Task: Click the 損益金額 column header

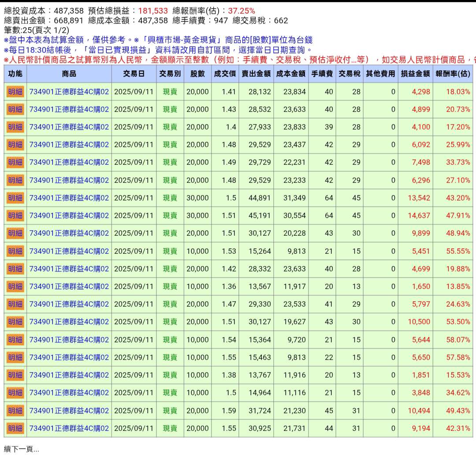Action: click(415, 74)
